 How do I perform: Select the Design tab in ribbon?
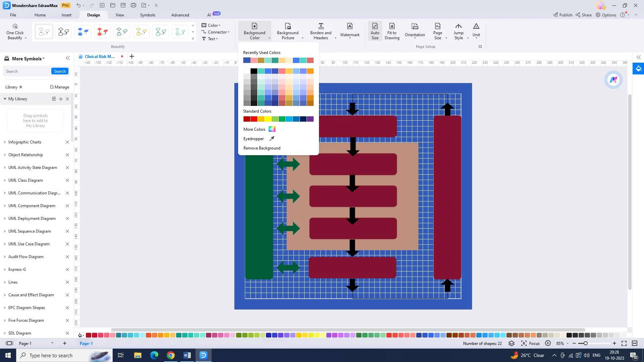coord(93,15)
